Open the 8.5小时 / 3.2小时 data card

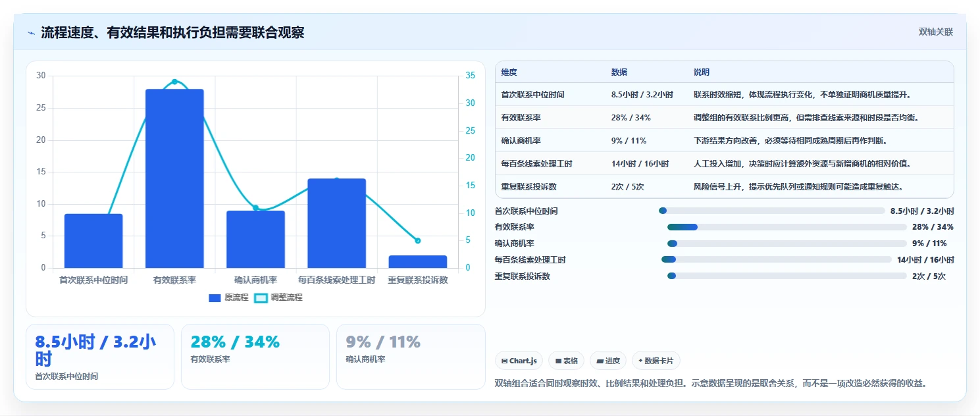pos(100,357)
